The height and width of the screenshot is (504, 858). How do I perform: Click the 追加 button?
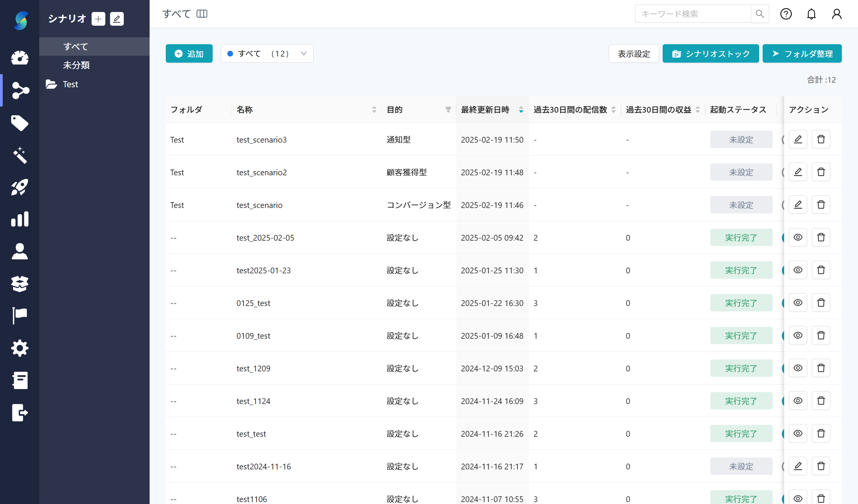click(189, 53)
